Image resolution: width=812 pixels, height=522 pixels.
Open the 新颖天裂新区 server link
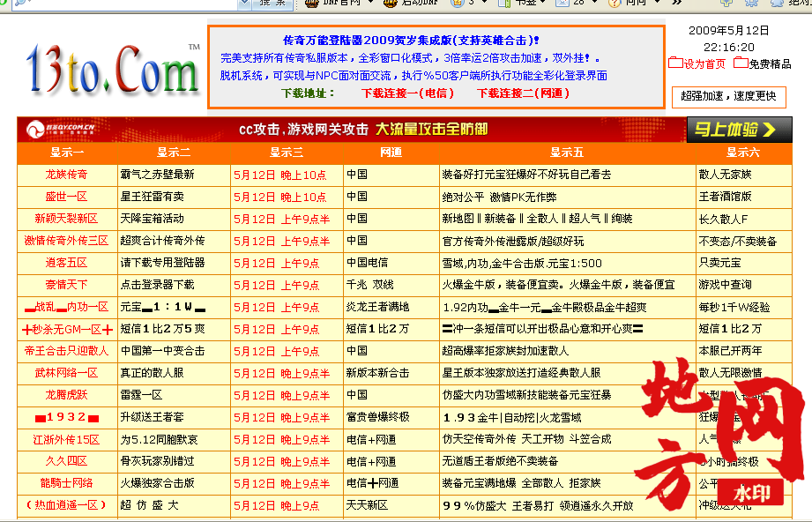coord(66,219)
